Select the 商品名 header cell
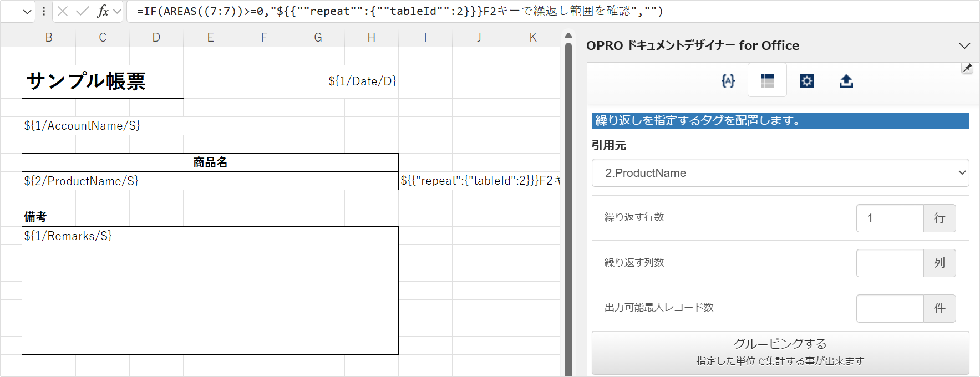Screen dimensions: 980x377 pyautogui.click(x=210, y=162)
